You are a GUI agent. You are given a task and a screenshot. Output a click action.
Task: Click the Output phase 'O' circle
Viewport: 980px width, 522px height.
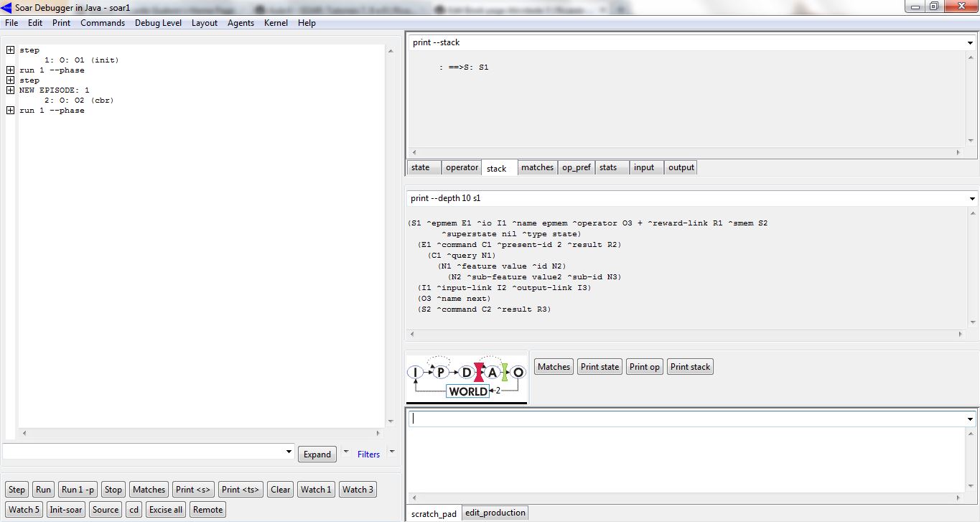click(x=518, y=373)
